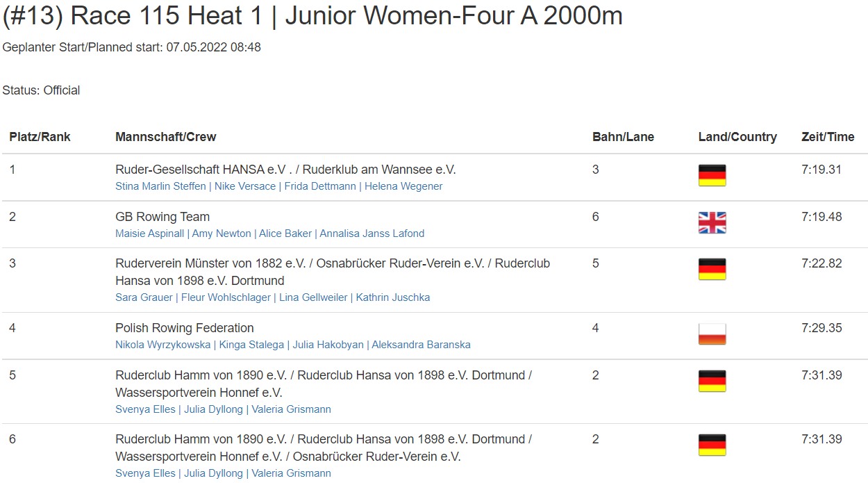Select Nikola Wyrzykowska from Polish crew
Image resolution: width=868 pixels, height=483 pixels.
pos(164,345)
